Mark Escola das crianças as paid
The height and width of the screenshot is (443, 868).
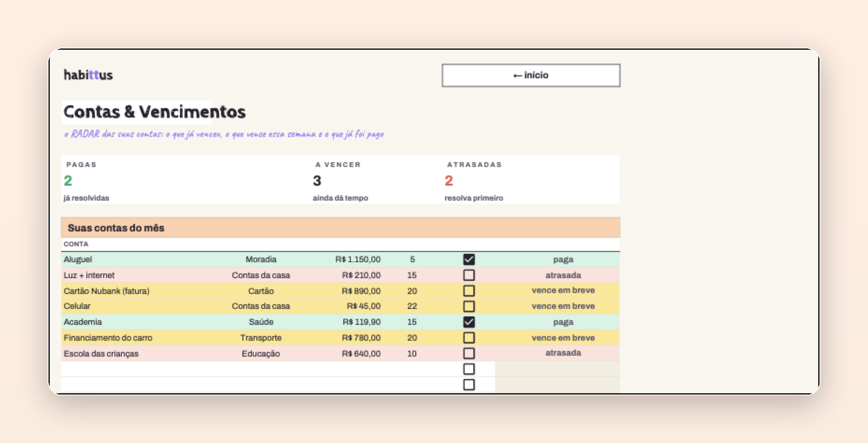pyautogui.click(x=469, y=353)
